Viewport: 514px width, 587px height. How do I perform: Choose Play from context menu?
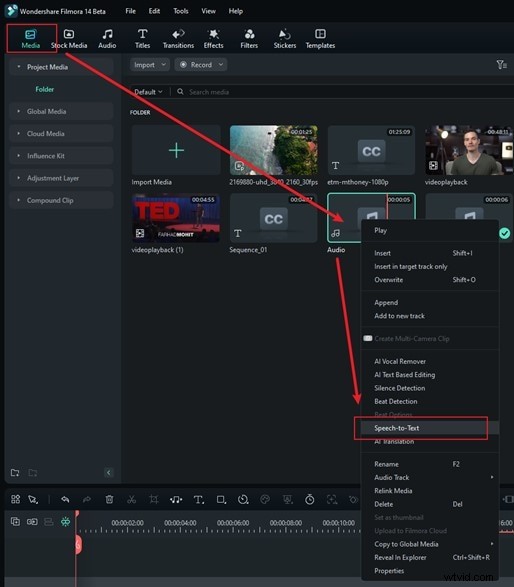point(430,231)
